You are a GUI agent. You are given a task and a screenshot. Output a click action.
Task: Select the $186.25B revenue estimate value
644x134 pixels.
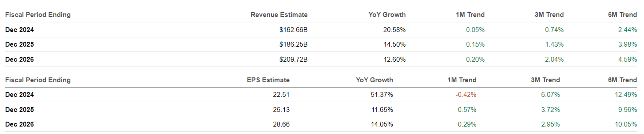point(293,44)
